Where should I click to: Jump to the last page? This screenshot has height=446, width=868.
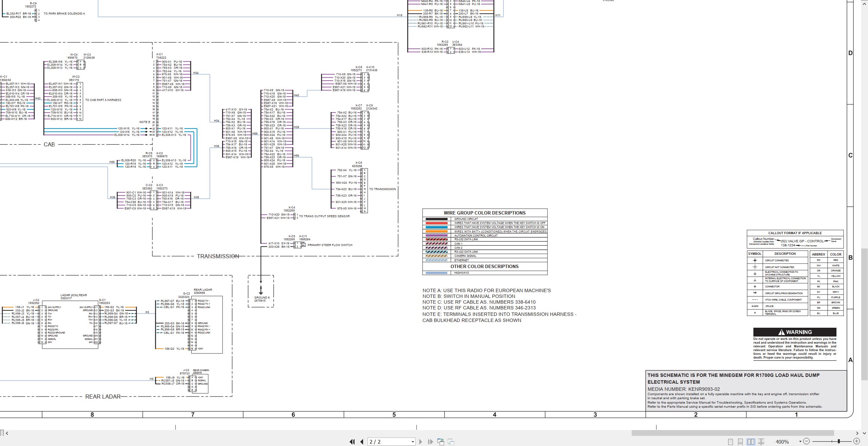pos(430,442)
